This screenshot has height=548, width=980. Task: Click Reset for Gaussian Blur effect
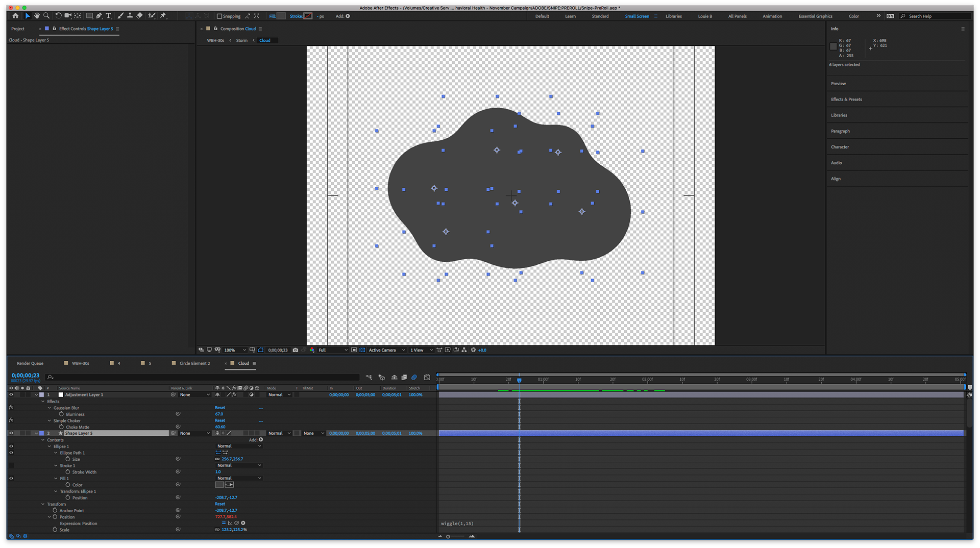coord(220,408)
